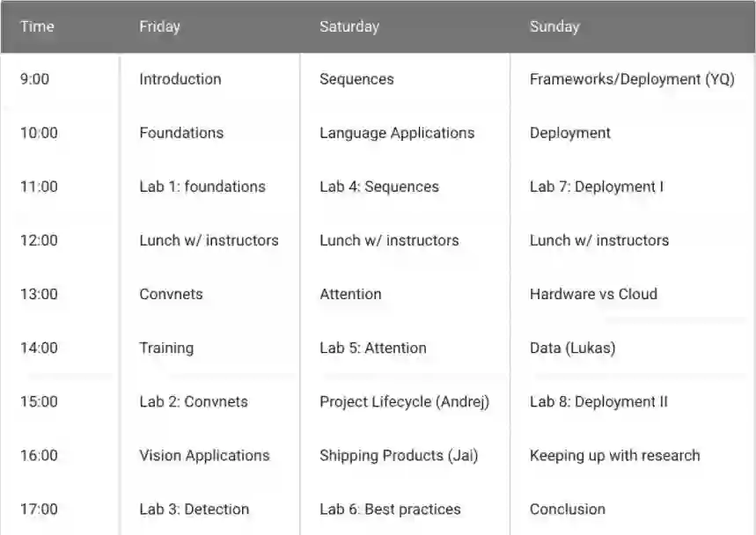
Task: Select the Vision Applications session
Action: [x=204, y=455]
